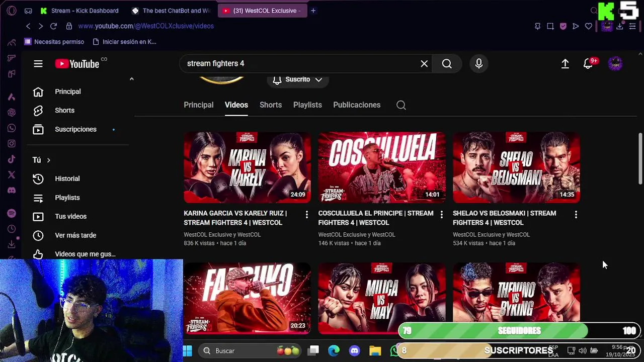Open the upload/create video icon
644x362 pixels.
click(565, 64)
